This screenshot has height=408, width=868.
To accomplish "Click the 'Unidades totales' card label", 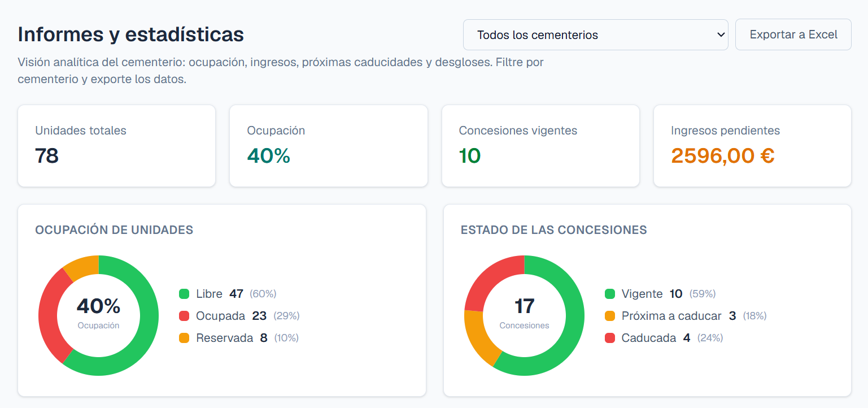I will [81, 131].
